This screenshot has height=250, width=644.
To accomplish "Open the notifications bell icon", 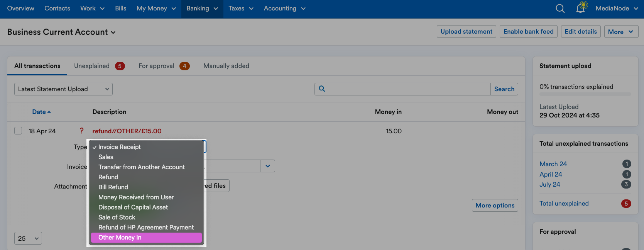I will click(x=581, y=8).
